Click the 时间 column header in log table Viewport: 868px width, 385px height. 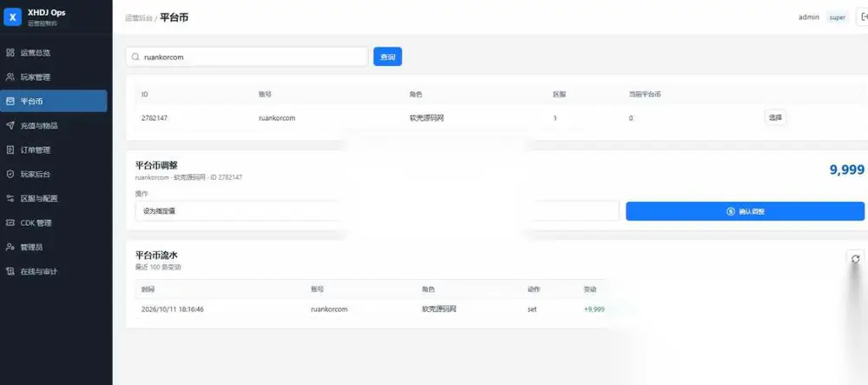tap(148, 289)
